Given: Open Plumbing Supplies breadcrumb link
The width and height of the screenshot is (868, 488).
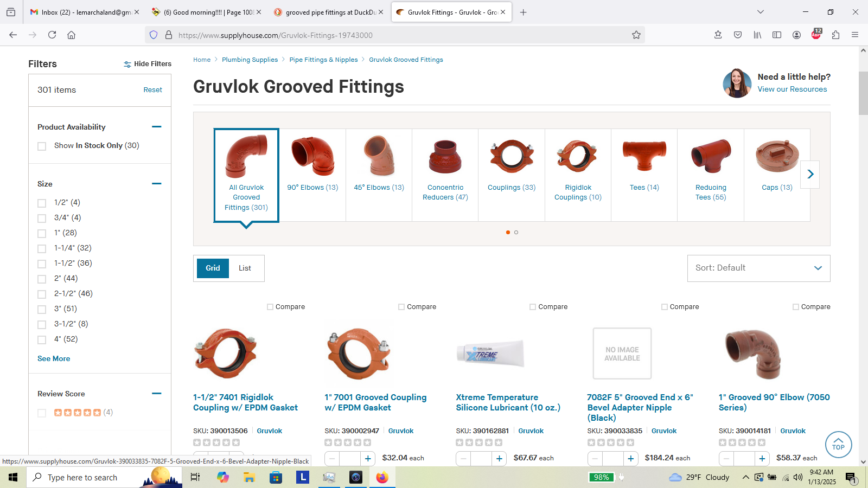Looking at the screenshot, I should pos(250,60).
